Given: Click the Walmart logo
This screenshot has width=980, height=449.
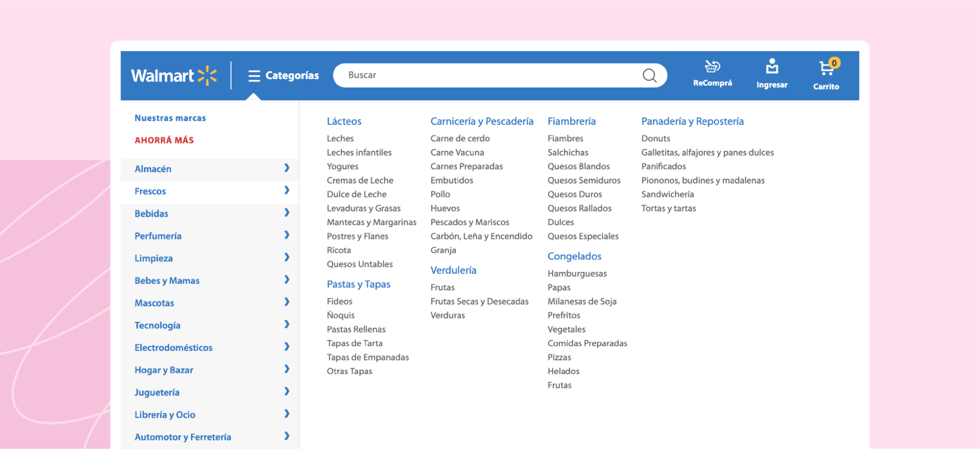Looking at the screenshot, I should [174, 75].
